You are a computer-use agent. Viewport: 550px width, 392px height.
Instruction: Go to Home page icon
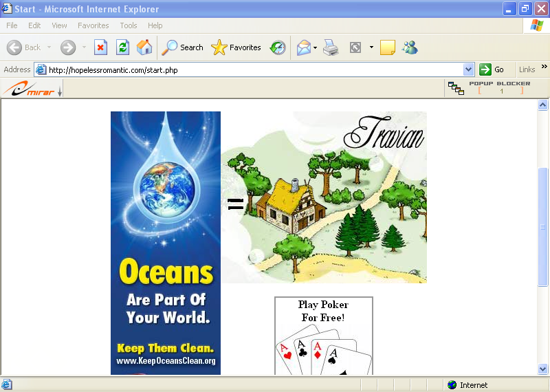[144, 47]
